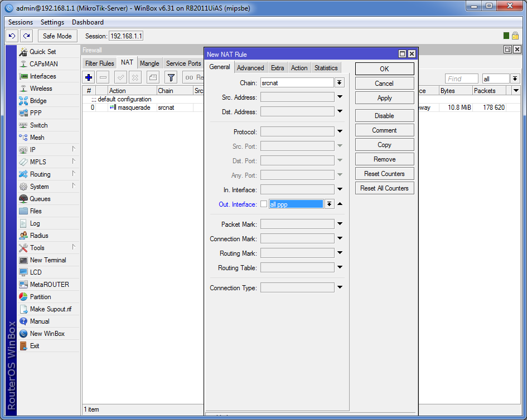Toggle the Out. Interface invert checkbox

264,204
